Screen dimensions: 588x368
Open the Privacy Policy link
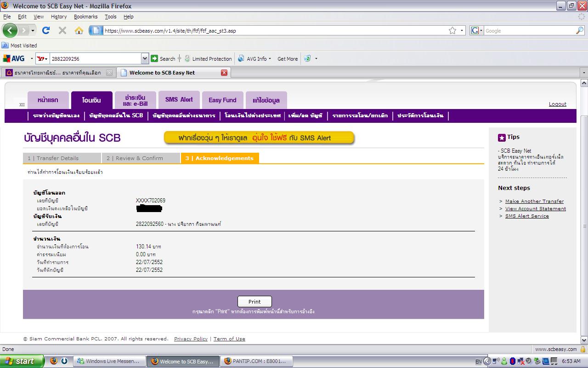[x=191, y=339]
